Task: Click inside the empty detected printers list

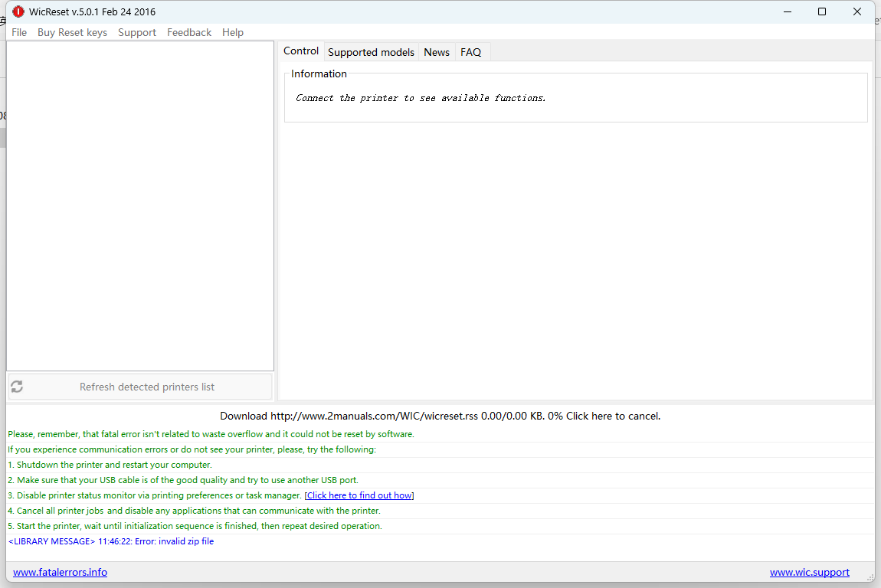Action: (x=140, y=207)
